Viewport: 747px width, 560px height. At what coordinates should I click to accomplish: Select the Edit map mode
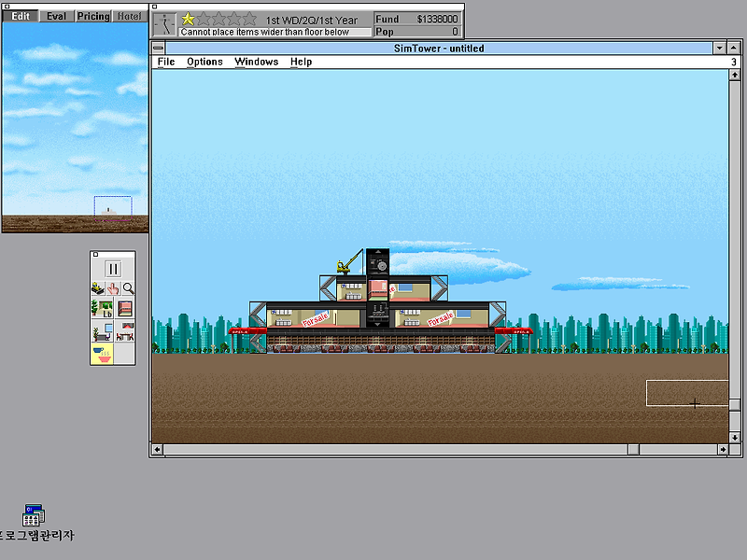click(21, 16)
